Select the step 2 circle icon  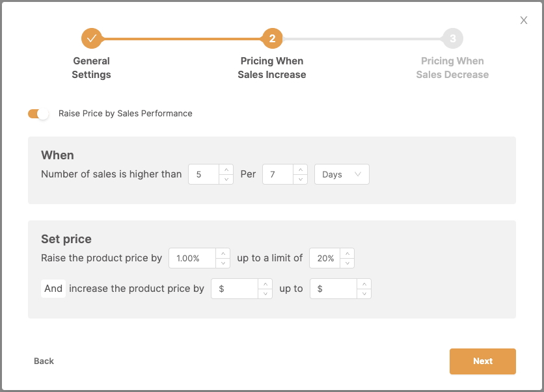click(272, 38)
